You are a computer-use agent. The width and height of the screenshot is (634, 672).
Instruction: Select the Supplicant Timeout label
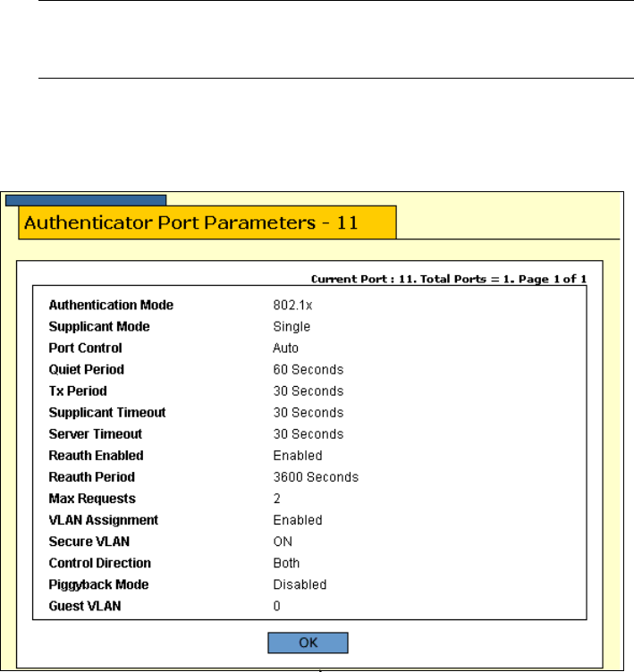[x=107, y=412]
